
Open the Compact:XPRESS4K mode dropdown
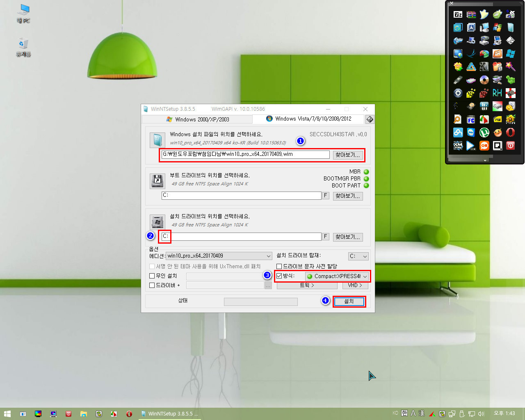pyautogui.click(x=337, y=276)
